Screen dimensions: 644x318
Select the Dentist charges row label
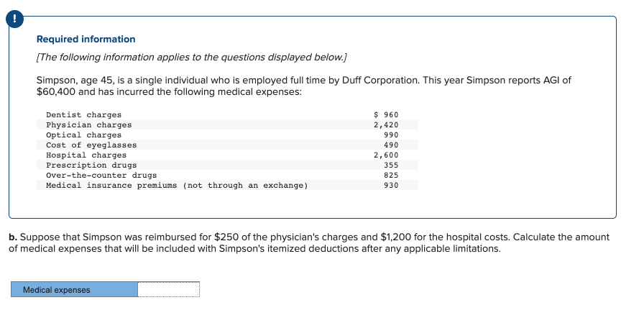pyautogui.click(x=83, y=115)
